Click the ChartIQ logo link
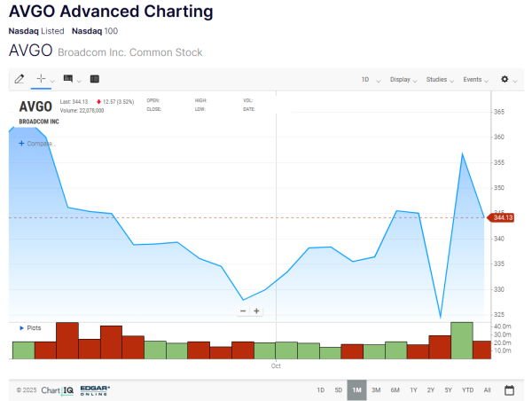This screenshot has width=532, height=401. click(x=58, y=389)
